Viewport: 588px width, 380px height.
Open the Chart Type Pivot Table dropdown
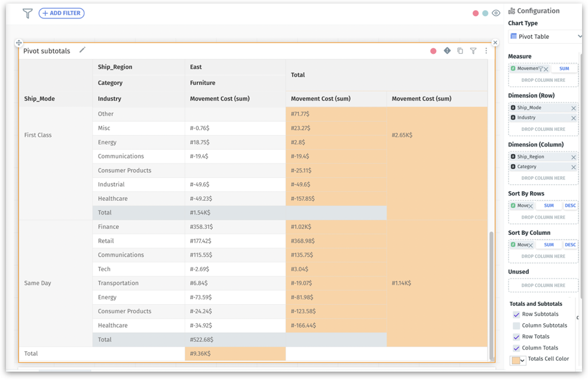(544, 36)
